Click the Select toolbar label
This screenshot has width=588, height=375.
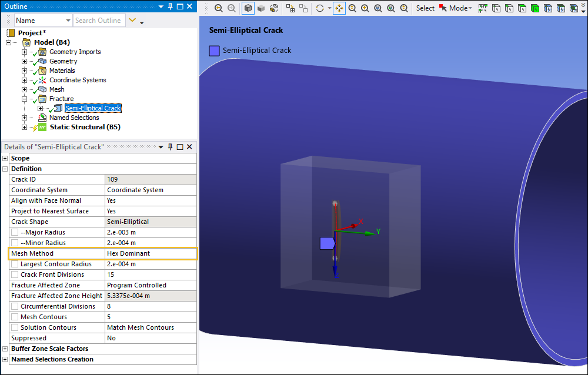(x=425, y=8)
